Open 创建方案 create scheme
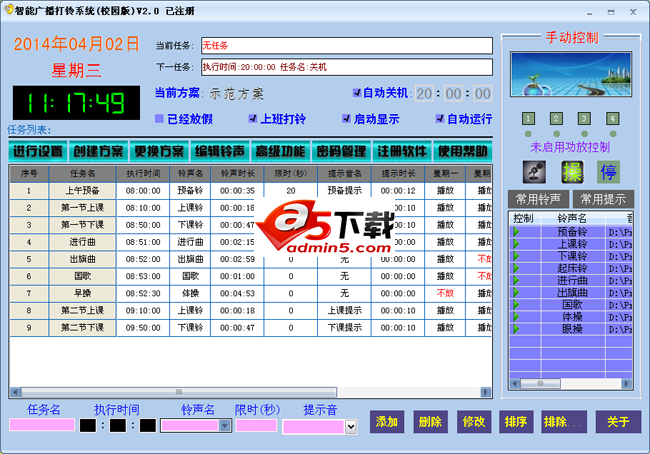The width and height of the screenshot is (650, 454). click(98, 151)
